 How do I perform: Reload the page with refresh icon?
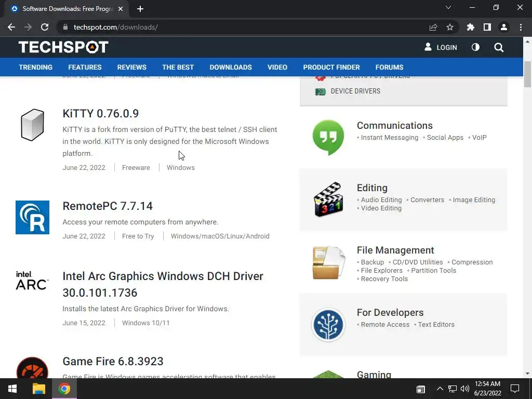(x=45, y=27)
